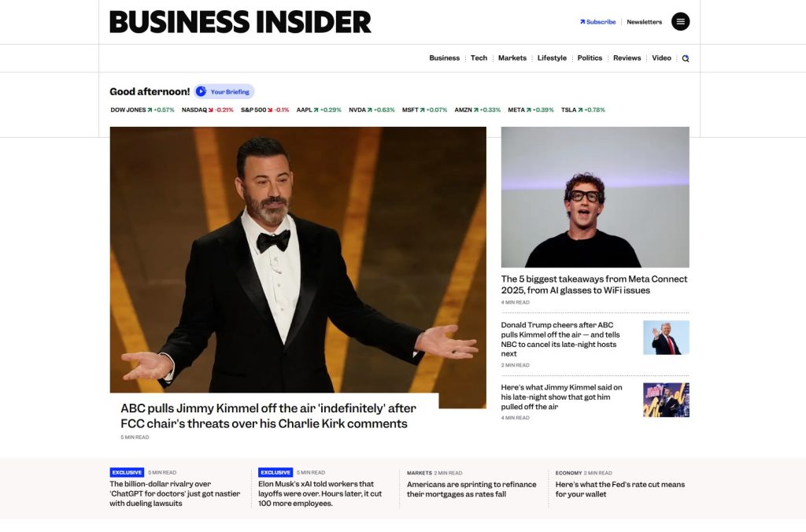Open the Reviews nav item

[627, 58]
